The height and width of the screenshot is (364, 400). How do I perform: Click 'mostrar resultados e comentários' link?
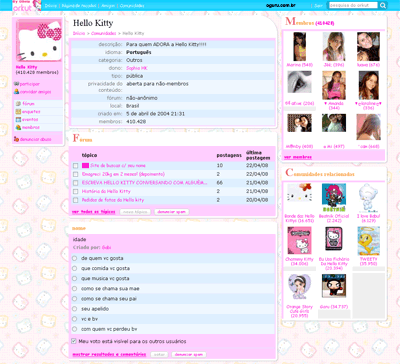109,354
